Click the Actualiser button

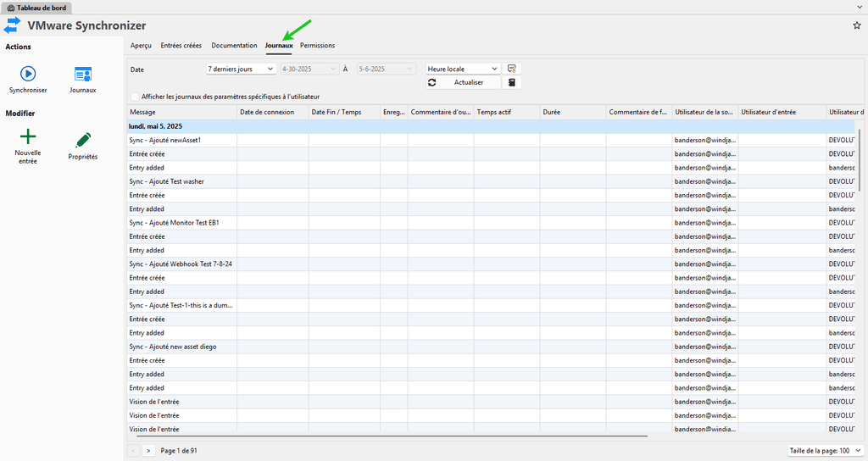463,82
